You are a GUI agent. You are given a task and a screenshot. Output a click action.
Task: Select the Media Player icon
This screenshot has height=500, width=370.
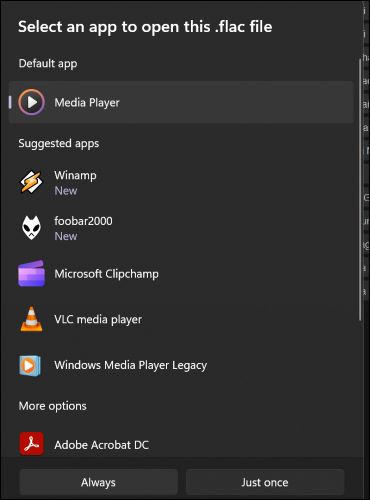31,102
